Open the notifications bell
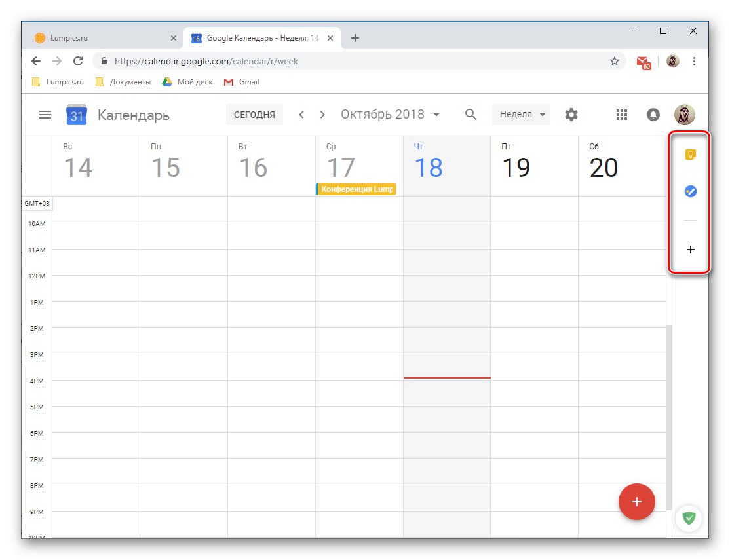This screenshot has height=560, width=730. (653, 114)
